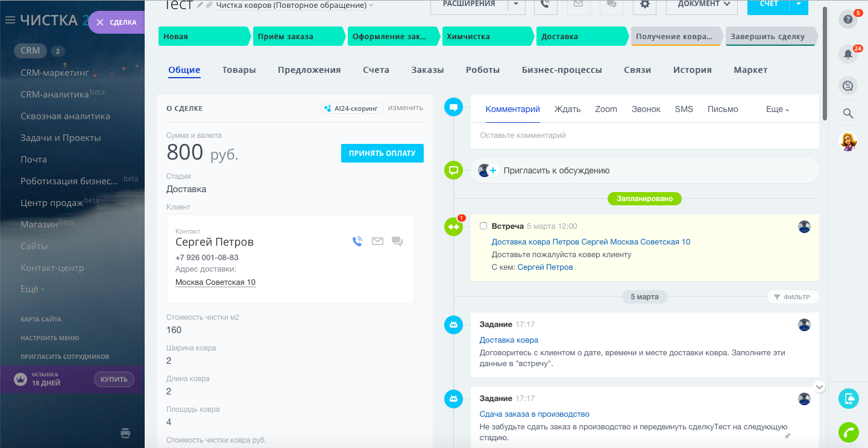Click the pencil icon to rename the deal

point(200,5)
